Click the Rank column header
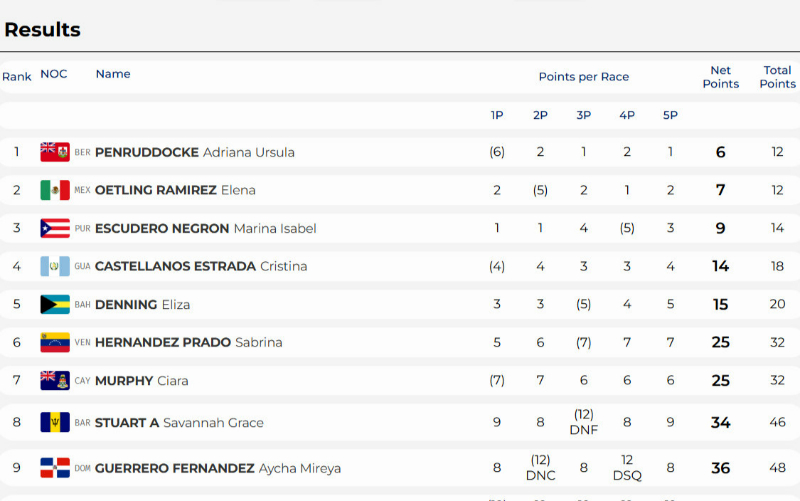 point(17,77)
